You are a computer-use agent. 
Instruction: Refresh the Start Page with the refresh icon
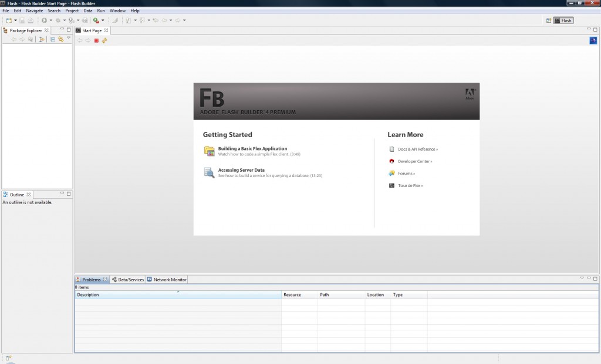point(104,40)
